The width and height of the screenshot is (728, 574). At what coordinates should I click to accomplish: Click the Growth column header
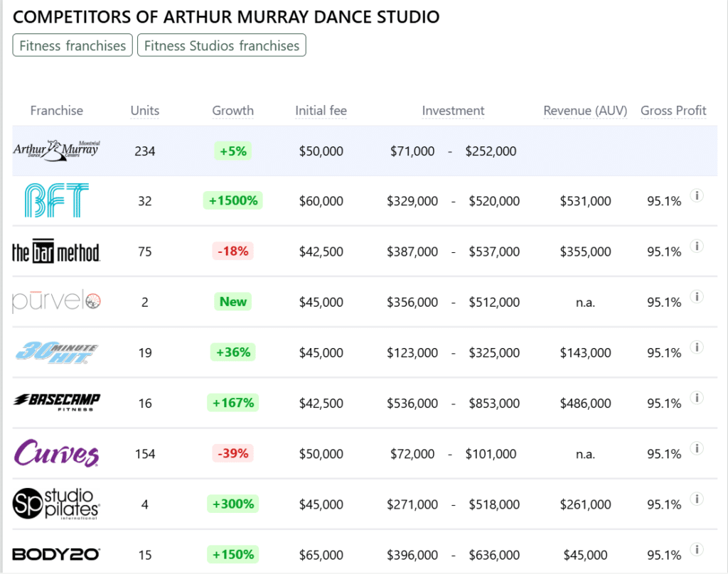click(x=233, y=110)
